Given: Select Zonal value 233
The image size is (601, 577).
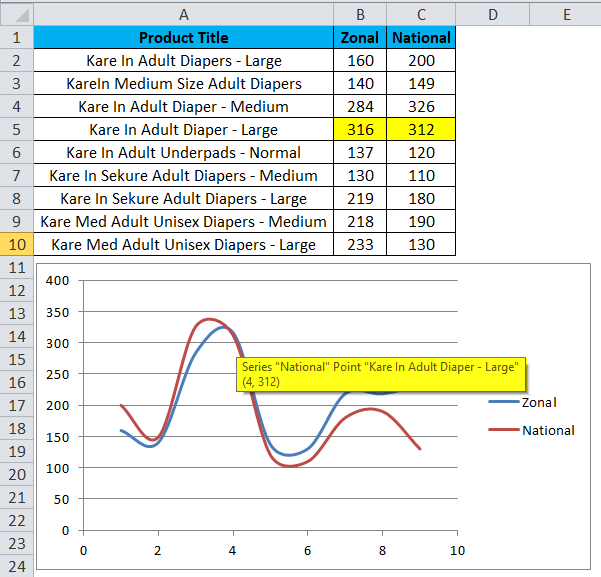Looking at the screenshot, I should click(360, 245).
